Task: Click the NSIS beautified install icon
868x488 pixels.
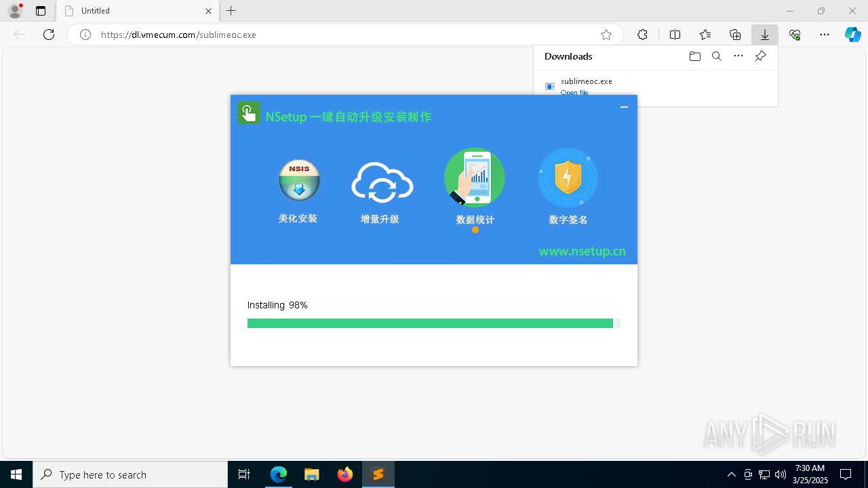Action: point(299,180)
